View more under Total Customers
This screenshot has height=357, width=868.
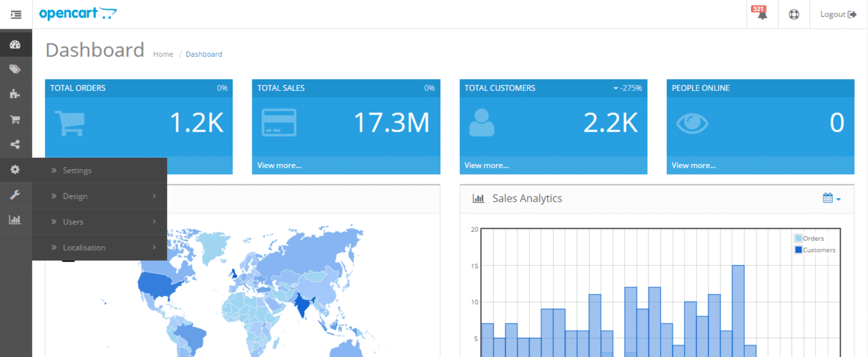click(487, 165)
